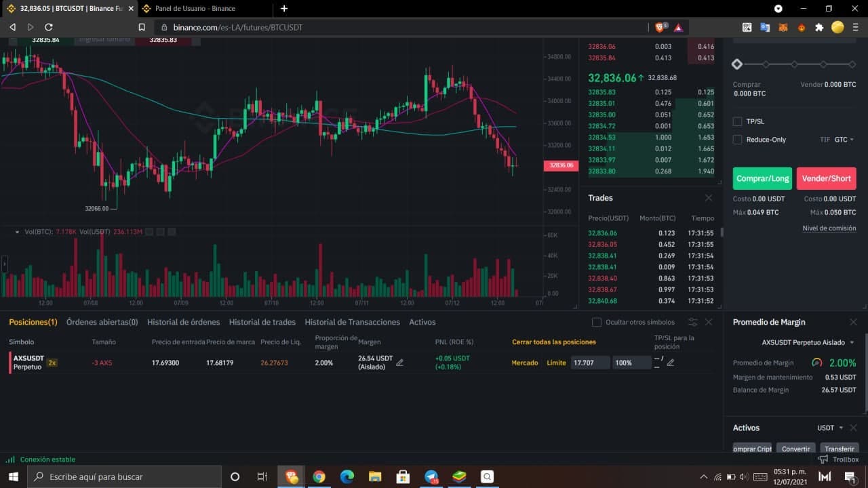
Task: Click the Convertir button
Action: click(x=796, y=449)
